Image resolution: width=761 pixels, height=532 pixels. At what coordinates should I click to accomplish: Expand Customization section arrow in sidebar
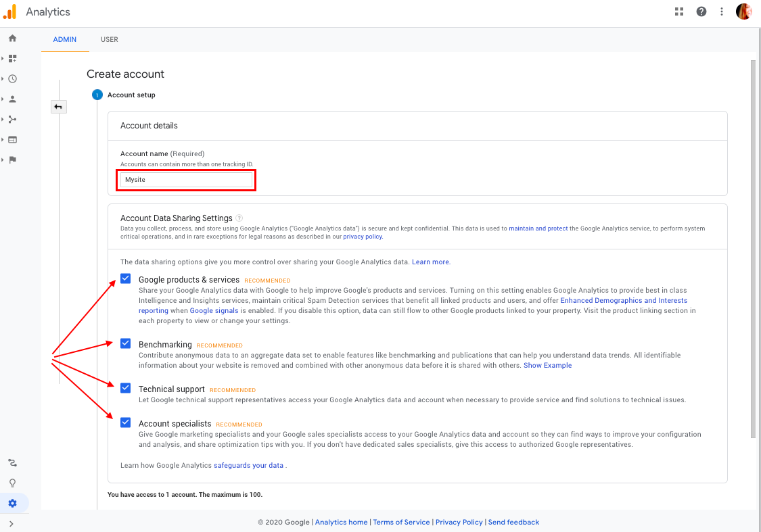(3, 59)
